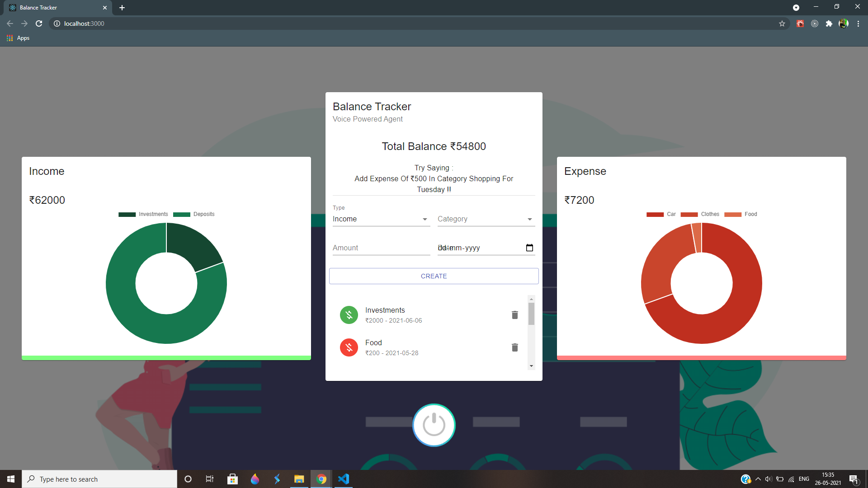
Task: Click the ENG language indicator
Action: point(804,479)
